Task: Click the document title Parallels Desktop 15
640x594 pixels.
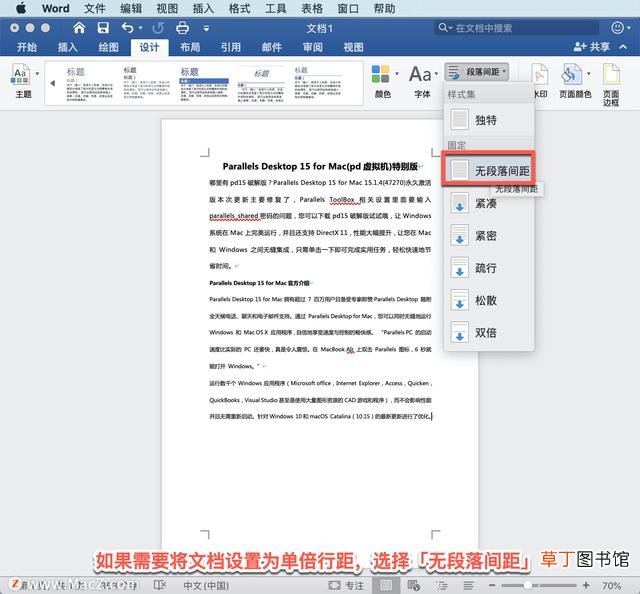Action: tap(320, 166)
